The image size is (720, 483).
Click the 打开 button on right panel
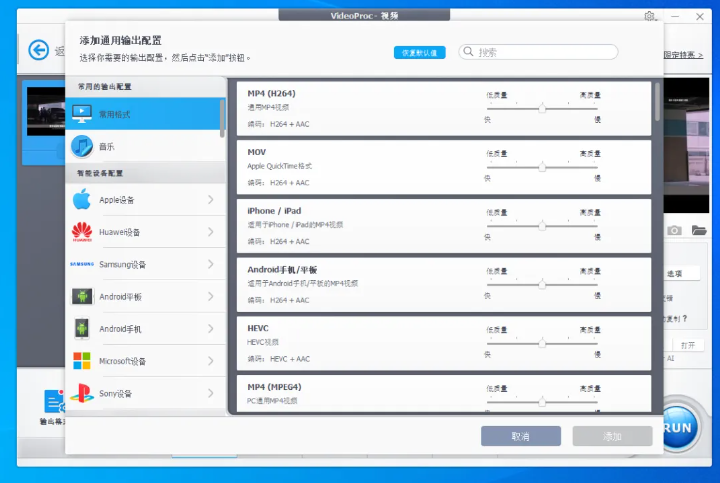coord(687,345)
